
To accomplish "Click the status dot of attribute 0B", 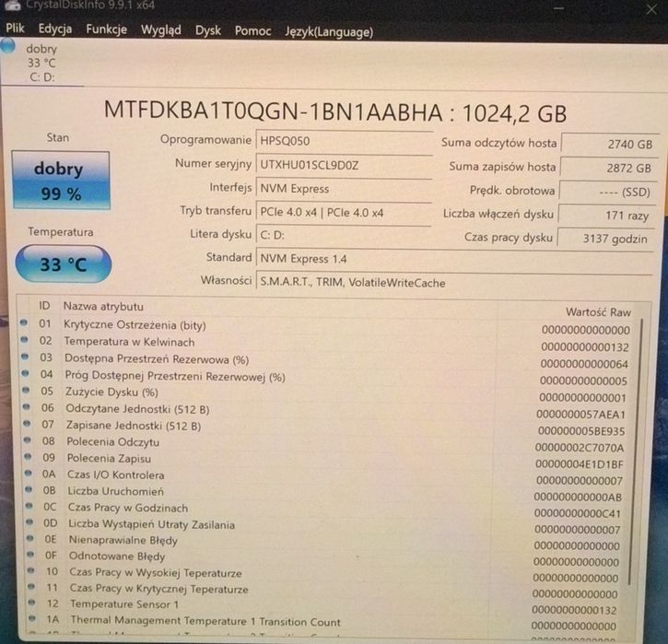I will tap(29, 489).
